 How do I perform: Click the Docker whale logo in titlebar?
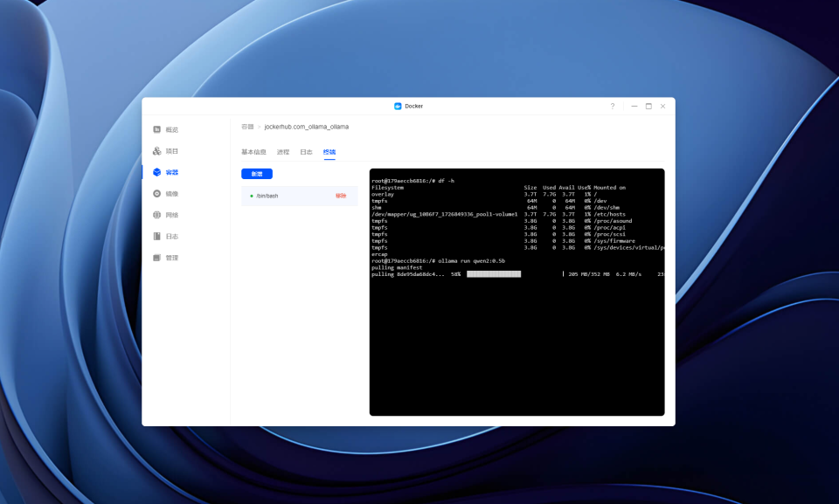click(398, 106)
